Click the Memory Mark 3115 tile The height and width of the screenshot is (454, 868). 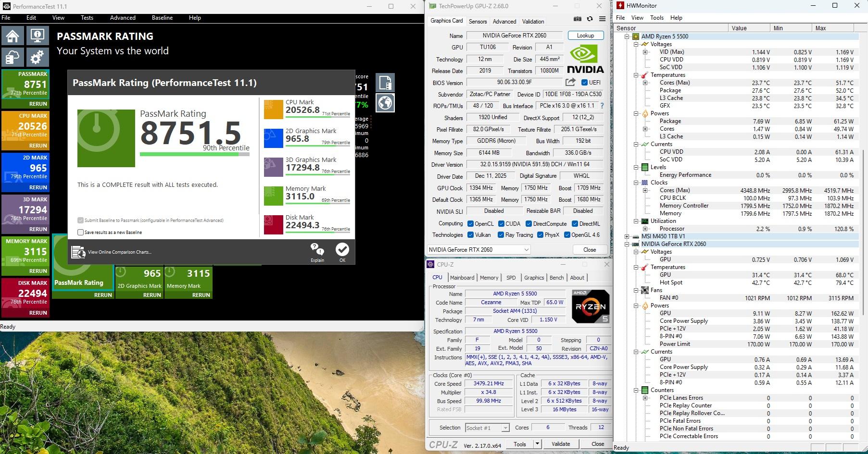189,282
